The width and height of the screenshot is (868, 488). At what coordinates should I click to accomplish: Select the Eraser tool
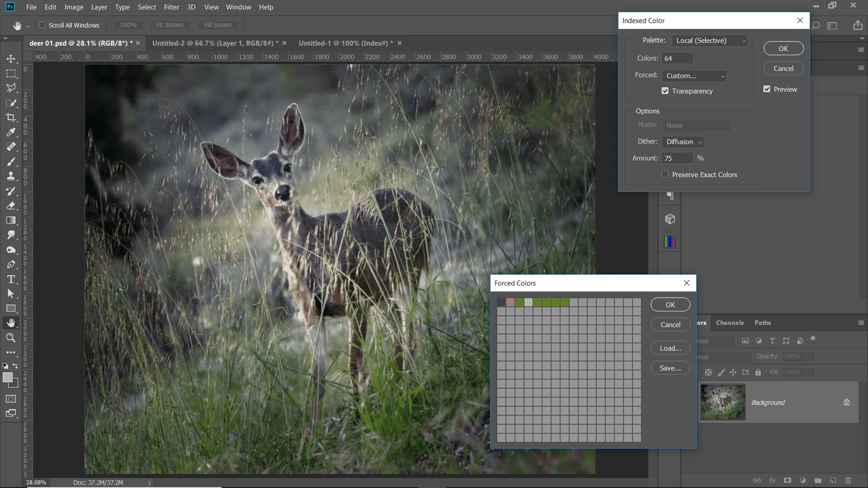[x=11, y=206]
